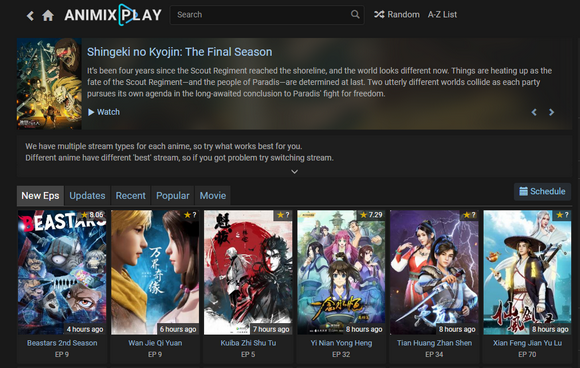The image size is (580, 368).
Task: Click the calendar icon on Schedule
Action: [x=523, y=191]
